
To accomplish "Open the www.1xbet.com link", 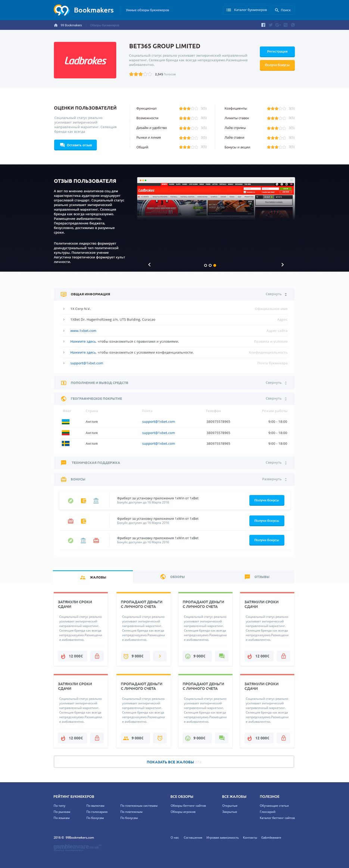I will (83, 331).
